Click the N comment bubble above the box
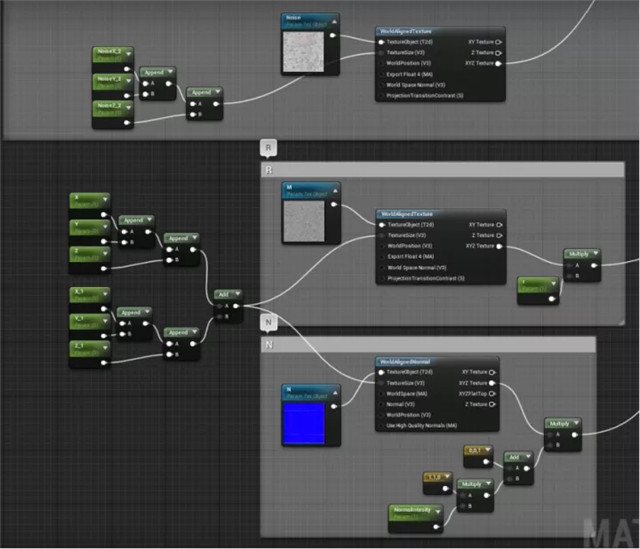 pyautogui.click(x=268, y=322)
